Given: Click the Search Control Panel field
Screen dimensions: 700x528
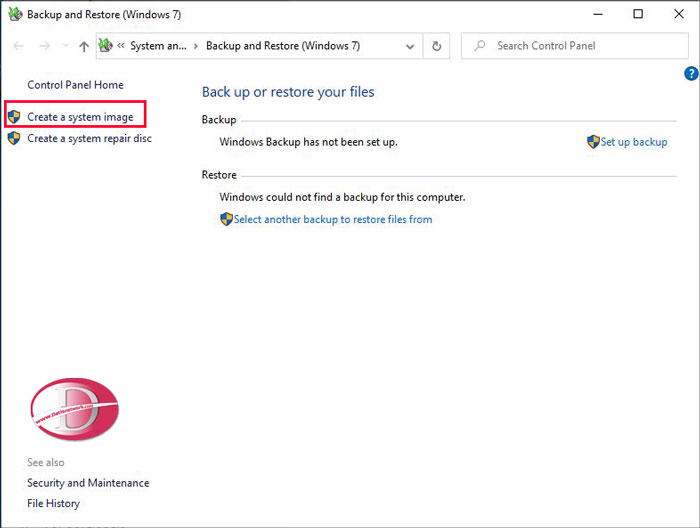Looking at the screenshot, I should (x=575, y=46).
